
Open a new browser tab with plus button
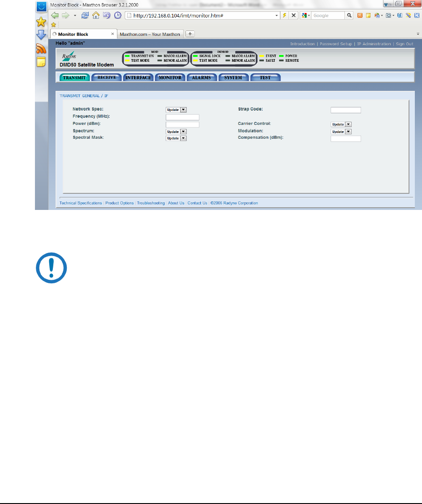190,34
